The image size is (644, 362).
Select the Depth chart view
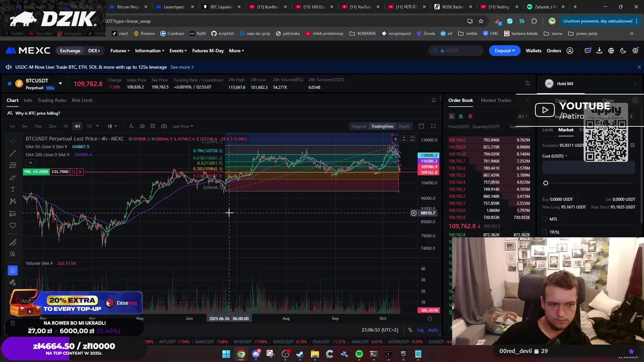click(404, 126)
